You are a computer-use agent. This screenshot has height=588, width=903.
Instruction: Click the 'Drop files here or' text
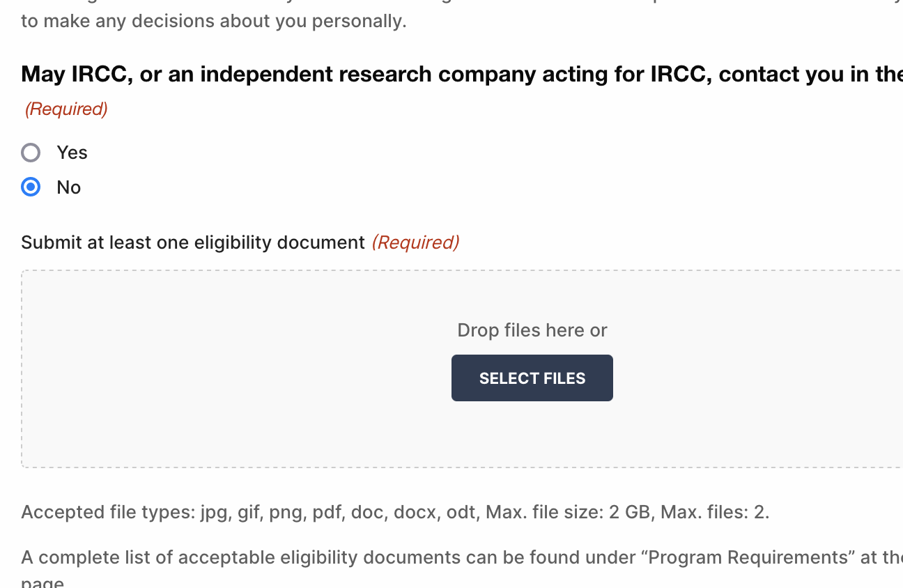(532, 330)
